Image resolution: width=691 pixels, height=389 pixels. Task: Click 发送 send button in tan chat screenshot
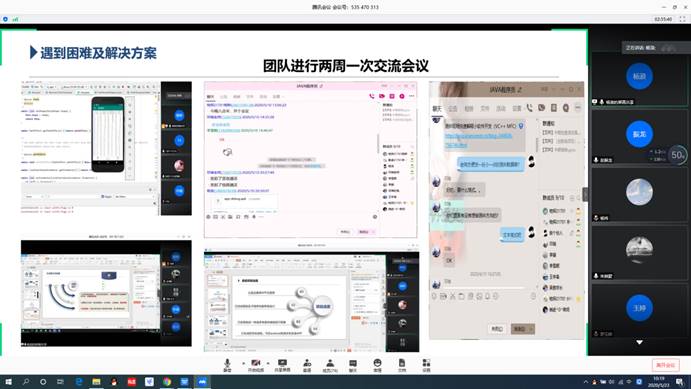[523, 329]
